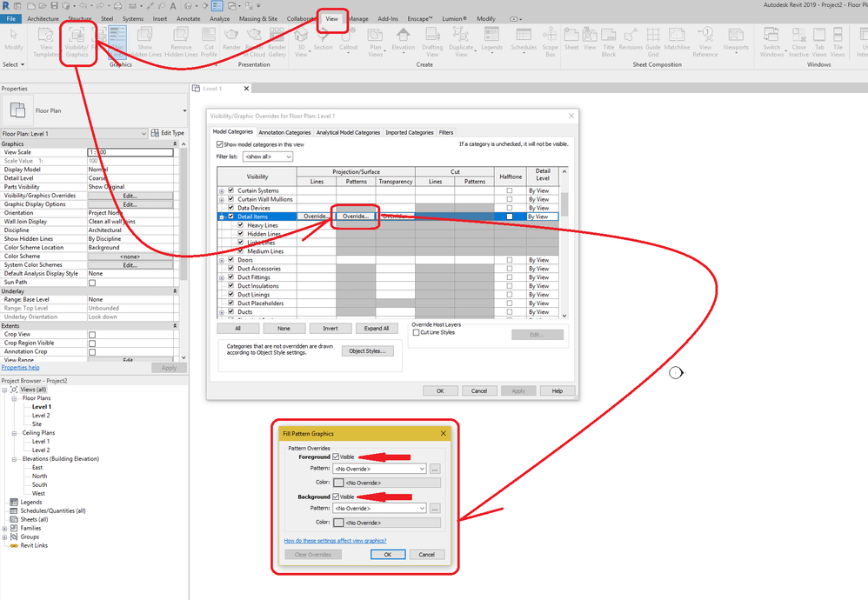
Task: Open the Massing & Site ribbon tab
Action: [x=258, y=19]
